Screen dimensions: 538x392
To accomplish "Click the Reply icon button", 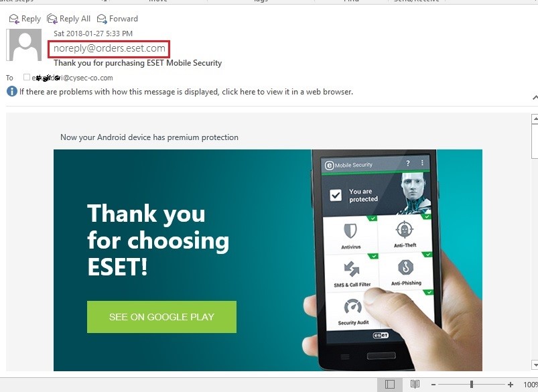I will (x=25, y=19).
